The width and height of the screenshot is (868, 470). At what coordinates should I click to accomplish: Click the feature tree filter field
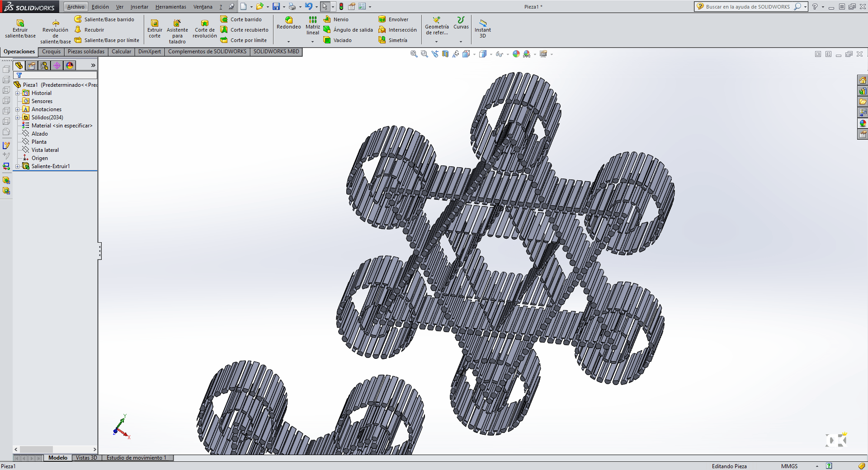click(55, 75)
